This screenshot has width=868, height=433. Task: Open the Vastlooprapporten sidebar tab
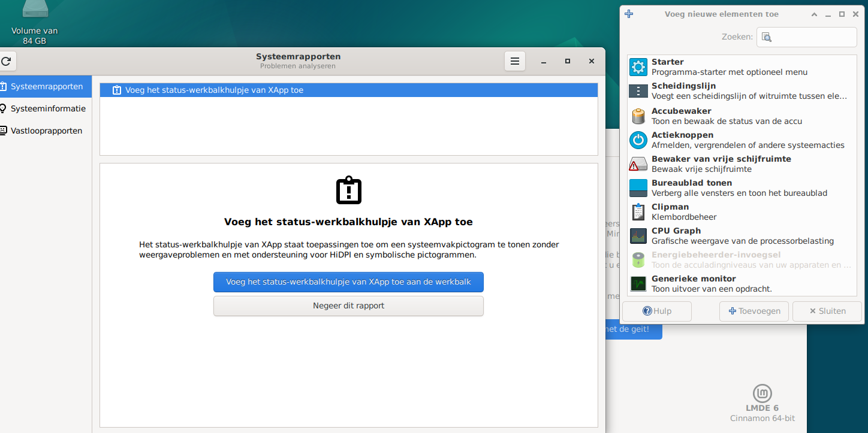pos(46,131)
